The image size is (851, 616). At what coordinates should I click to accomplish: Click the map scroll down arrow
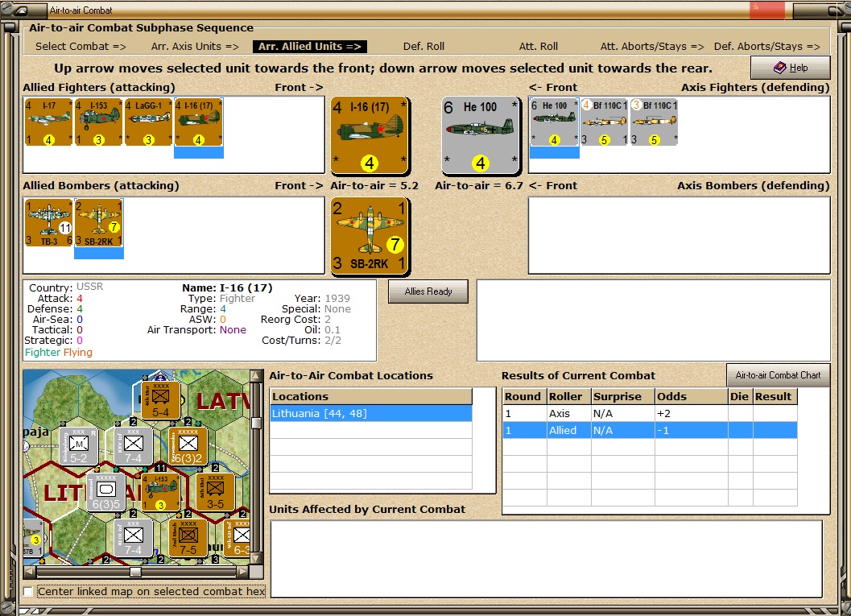coord(257,559)
